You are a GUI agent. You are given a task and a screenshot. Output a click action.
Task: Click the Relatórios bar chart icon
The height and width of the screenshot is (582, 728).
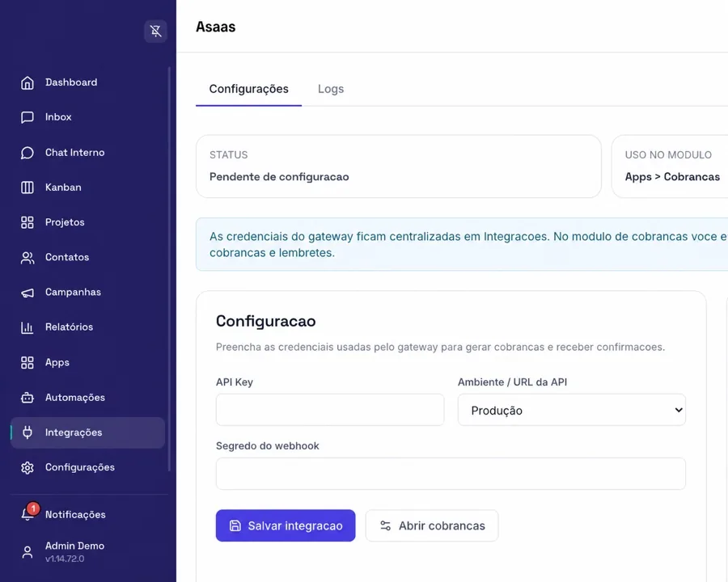(28, 327)
